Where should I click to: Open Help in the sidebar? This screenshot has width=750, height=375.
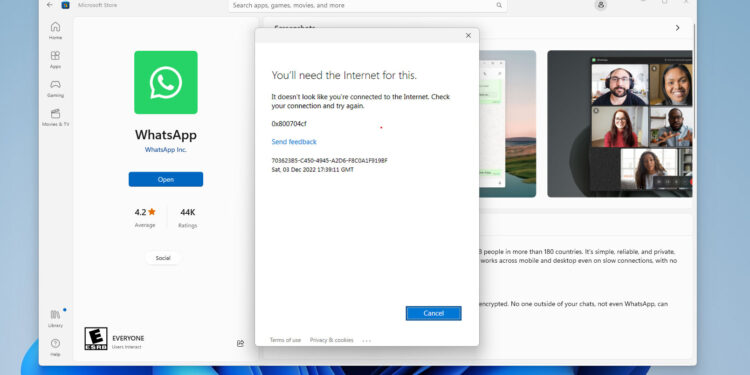click(x=55, y=347)
